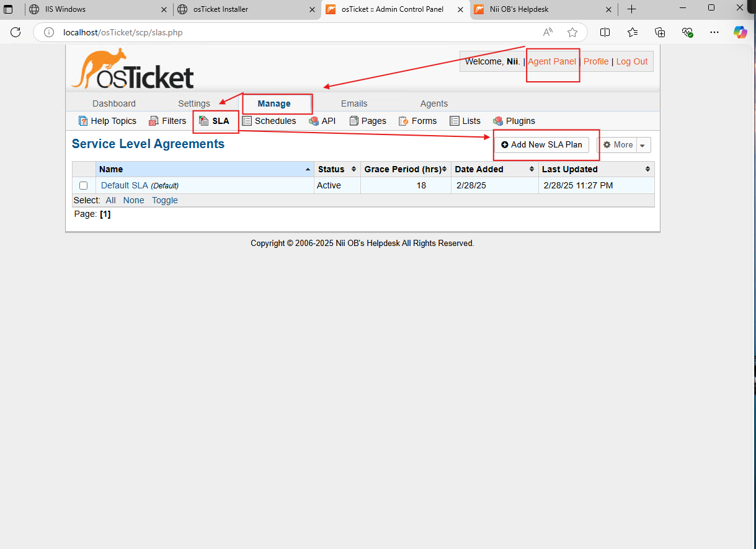Image resolution: width=756 pixels, height=549 pixels.
Task: Click Toggle to invert row selection
Action: [164, 200]
